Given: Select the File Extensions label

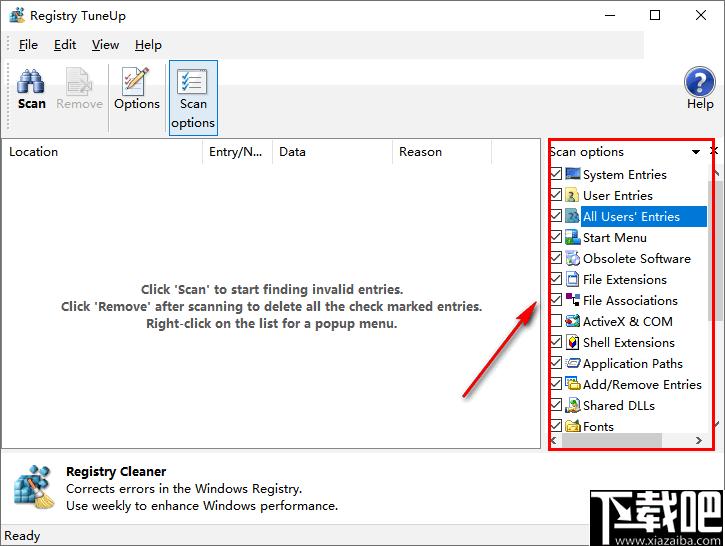Looking at the screenshot, I should click(625, 279).
